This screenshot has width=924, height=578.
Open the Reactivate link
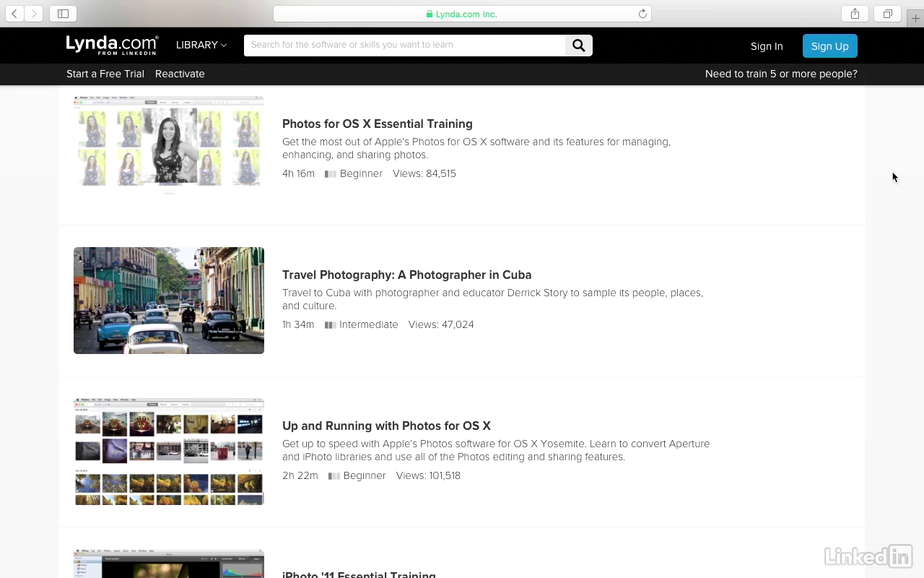180,74
